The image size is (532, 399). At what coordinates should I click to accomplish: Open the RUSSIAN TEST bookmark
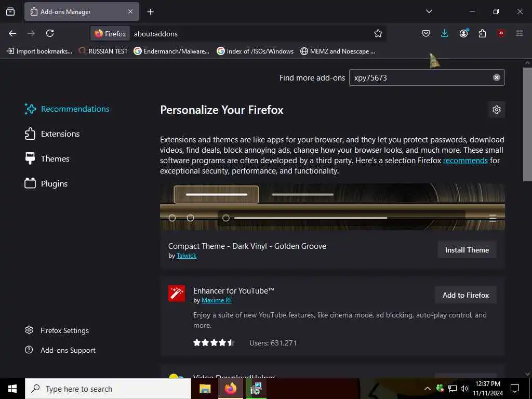pyautogui.click(x=103, y=51)
